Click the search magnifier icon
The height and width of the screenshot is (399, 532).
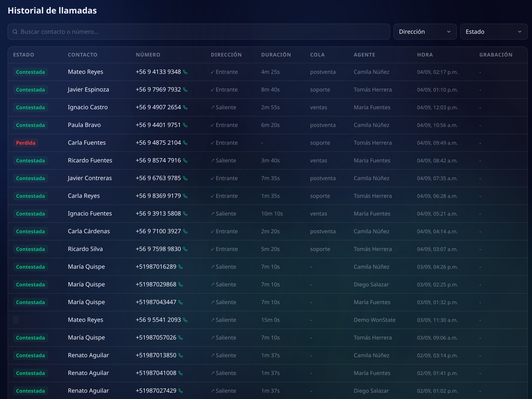pos(15,32)
